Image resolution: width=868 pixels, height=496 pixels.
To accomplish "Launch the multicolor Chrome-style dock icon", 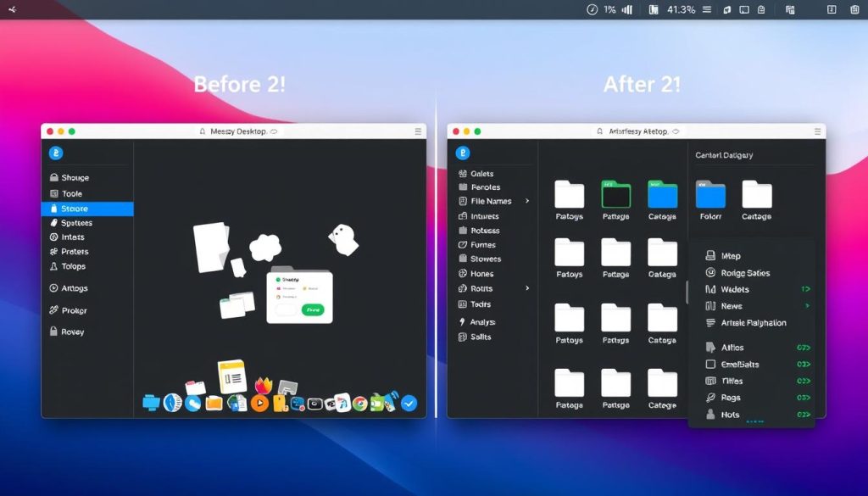I will tap(359, 404).
